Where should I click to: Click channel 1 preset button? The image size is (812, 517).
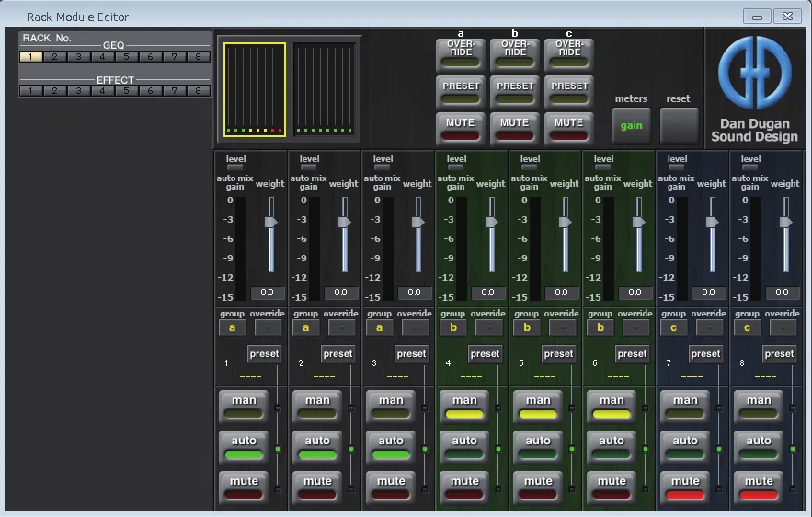pos(264,354)
